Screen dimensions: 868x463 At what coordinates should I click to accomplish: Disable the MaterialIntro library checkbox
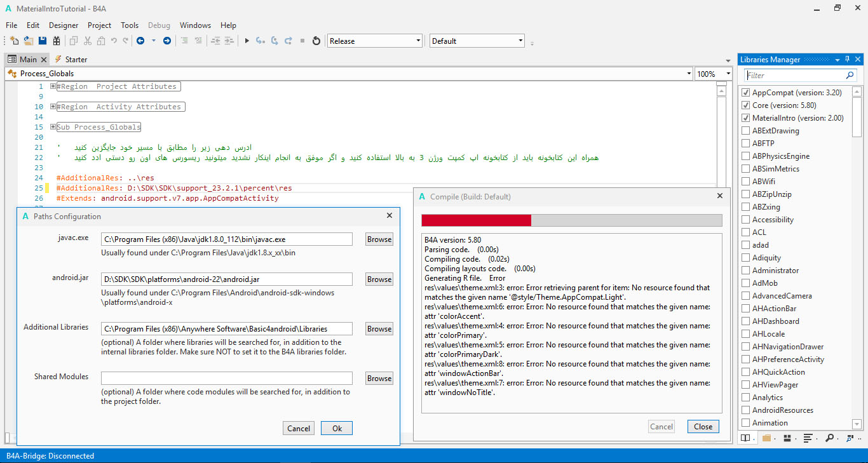[x=746, y=118]
